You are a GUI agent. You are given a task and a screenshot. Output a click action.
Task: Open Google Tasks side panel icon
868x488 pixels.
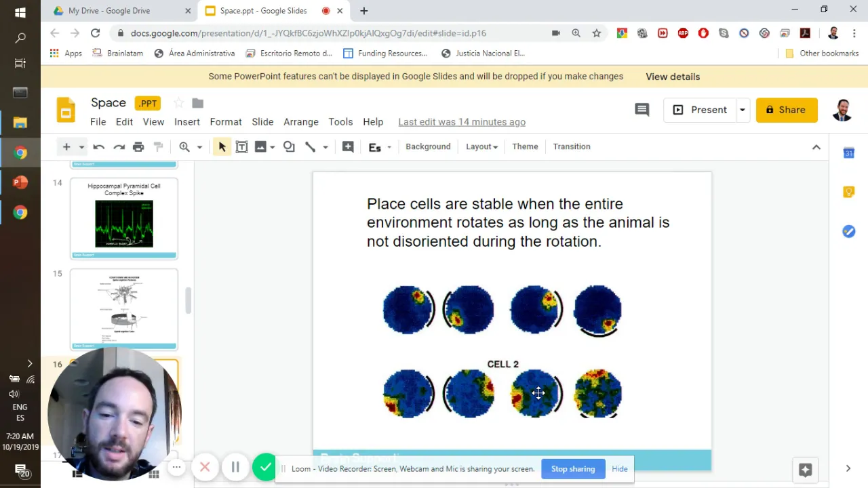point(848,232)
